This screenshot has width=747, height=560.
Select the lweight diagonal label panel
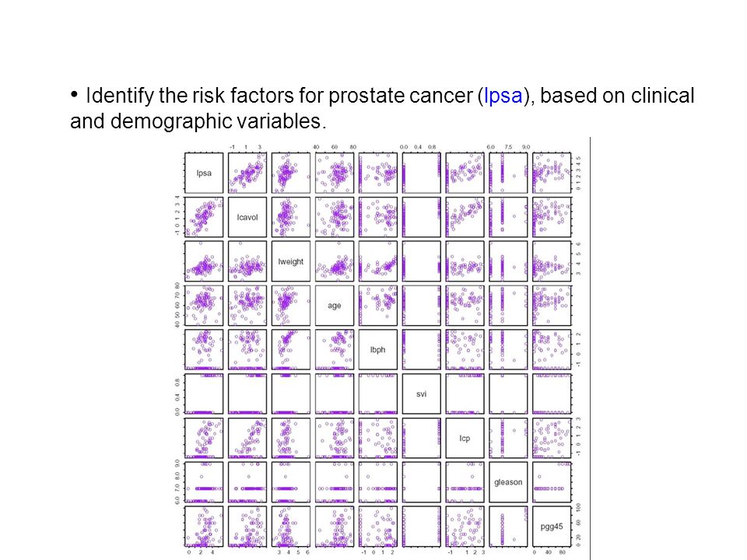[x=290, y=261]
